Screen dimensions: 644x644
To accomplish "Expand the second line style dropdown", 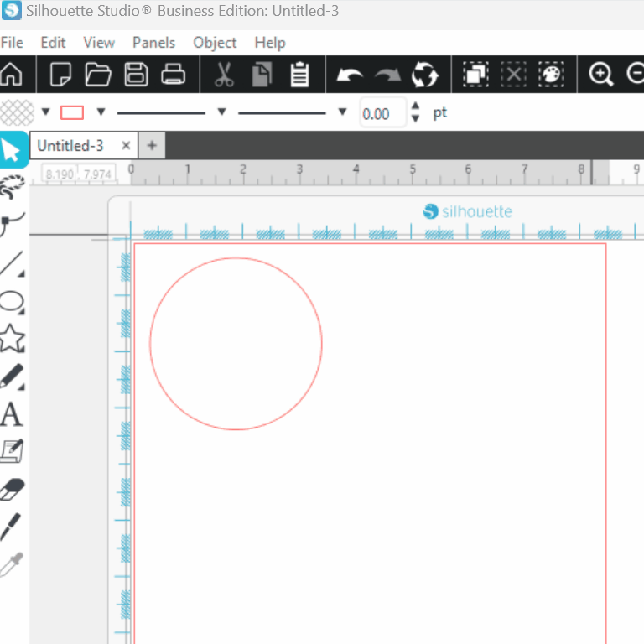I will pyautogui.click(x=342, y=112).
